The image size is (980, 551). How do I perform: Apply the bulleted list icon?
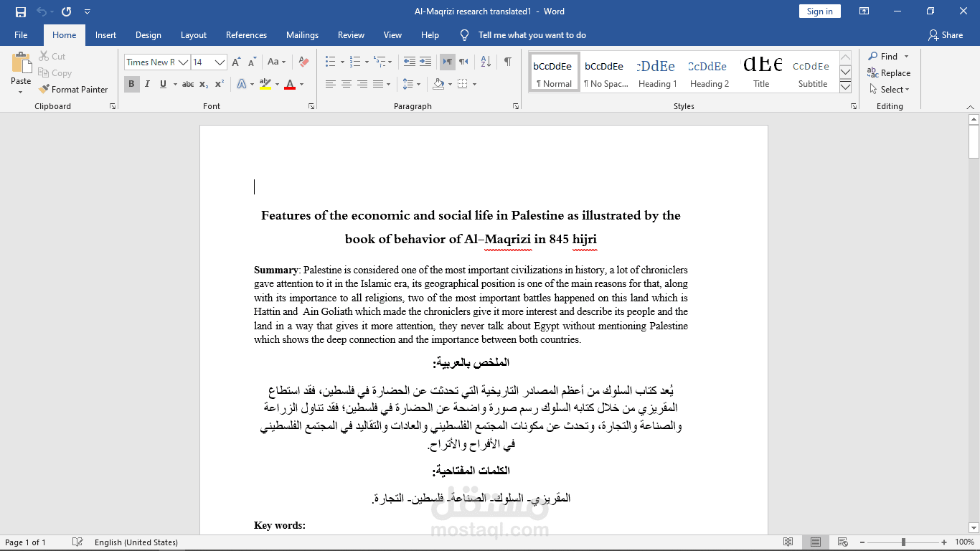[x=330, y=62]
